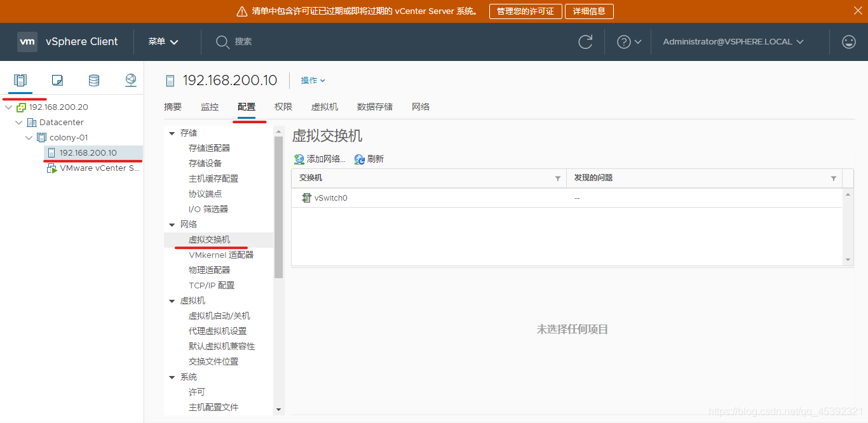
Task: Switch to the 摘要 tab
Action: 173,107
